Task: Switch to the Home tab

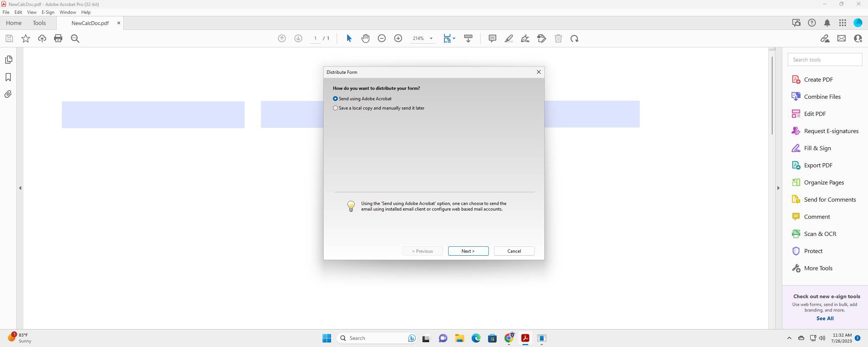Action: click(x=14, y=23)
